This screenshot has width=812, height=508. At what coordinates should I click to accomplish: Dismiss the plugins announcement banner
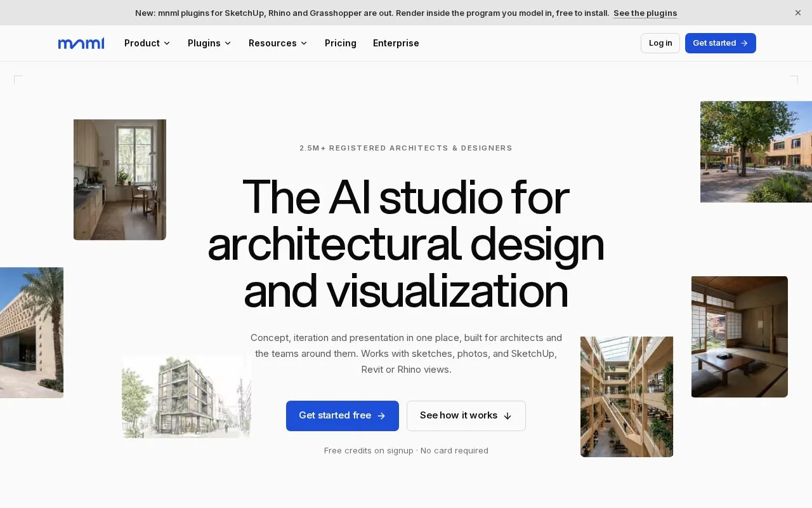pyautogui.click(x=798, y=13)
